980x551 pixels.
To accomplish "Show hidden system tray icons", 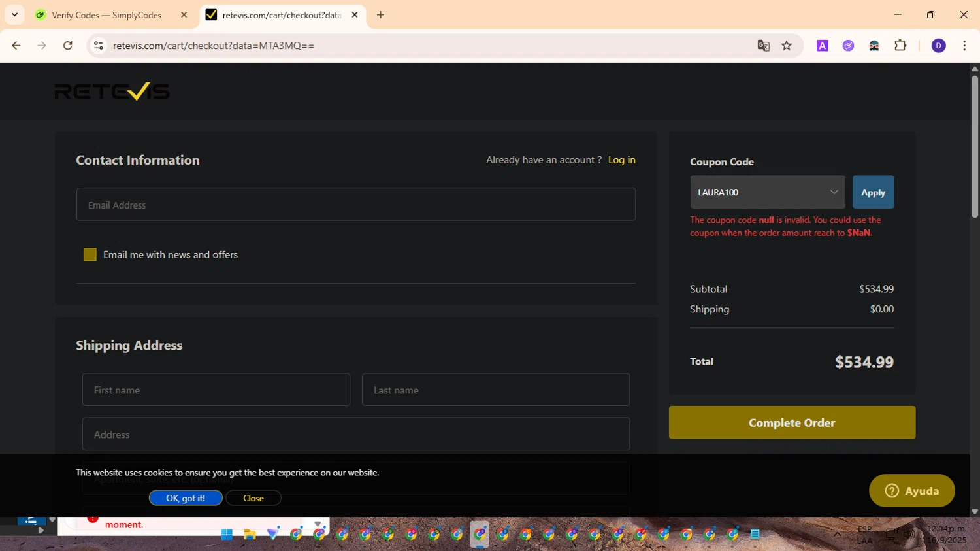I will (837, 535).
